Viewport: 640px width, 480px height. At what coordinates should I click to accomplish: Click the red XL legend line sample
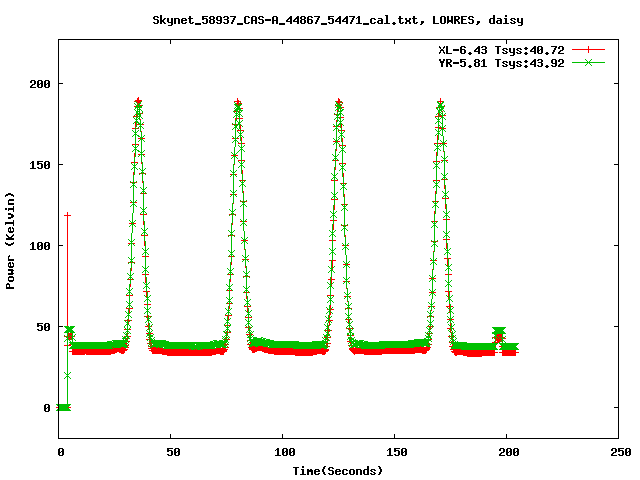pos(588,50)
